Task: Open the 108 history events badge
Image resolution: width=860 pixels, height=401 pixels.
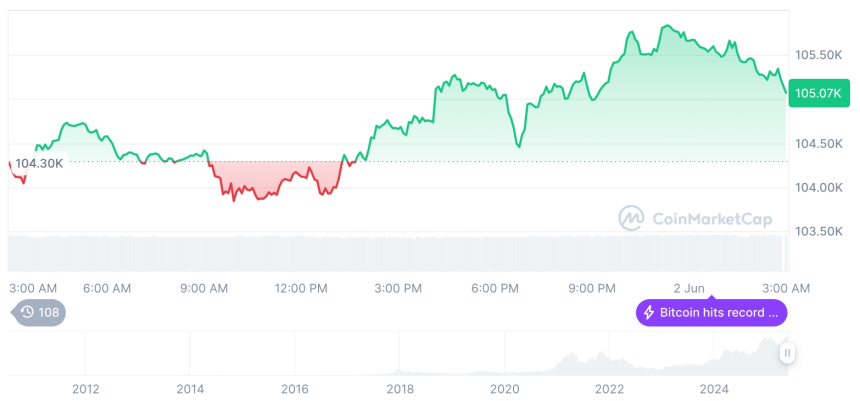Action: tap(39, 312)
